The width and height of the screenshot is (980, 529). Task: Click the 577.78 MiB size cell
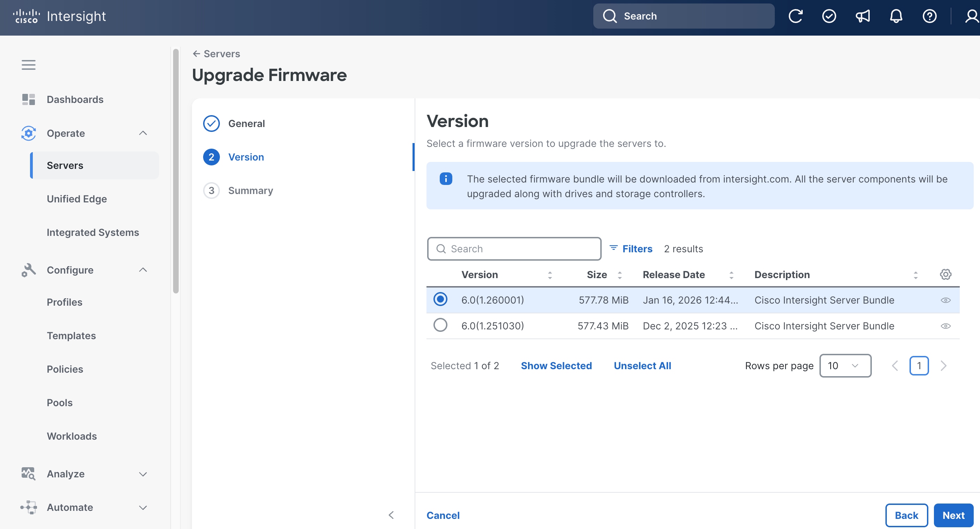click(x=603, y=300)
